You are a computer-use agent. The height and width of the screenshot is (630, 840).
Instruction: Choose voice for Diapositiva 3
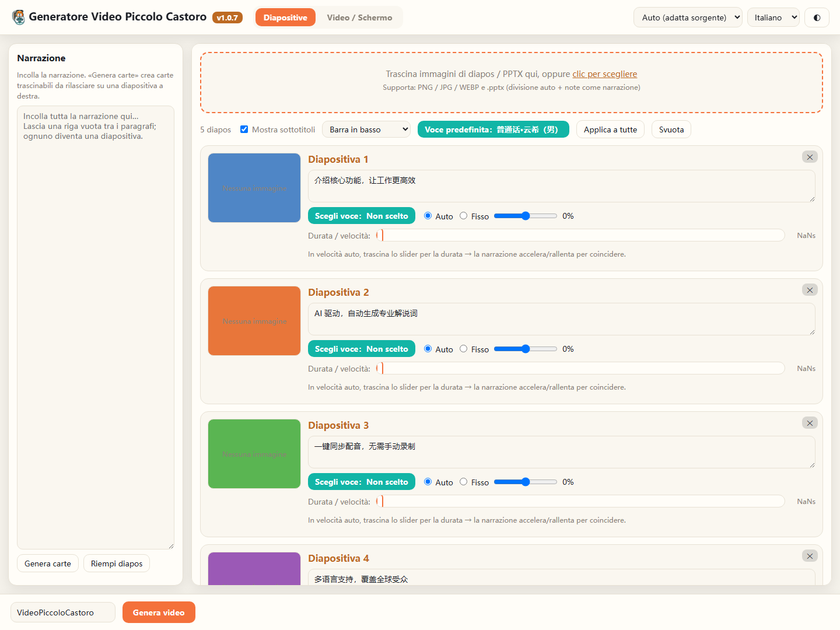(x=362, y=482)
